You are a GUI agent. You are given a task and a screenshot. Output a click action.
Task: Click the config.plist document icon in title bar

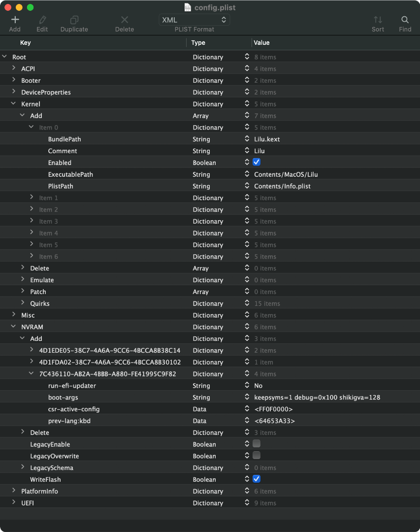coord(188,7)
